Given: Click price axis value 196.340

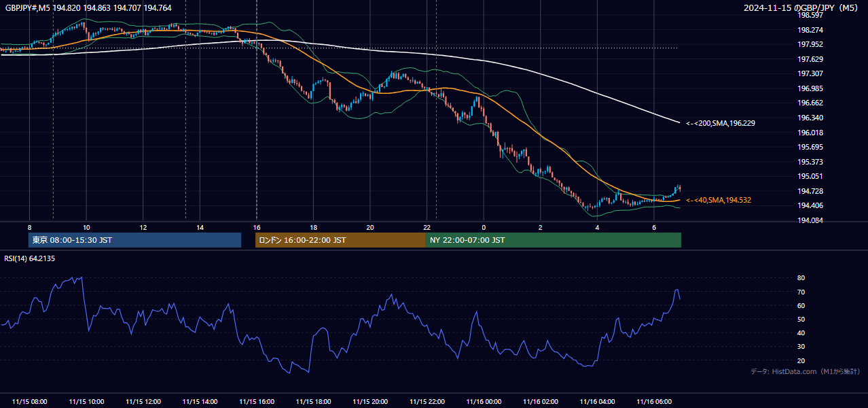Looking at the screenshot, I should [x=810, y=118].
